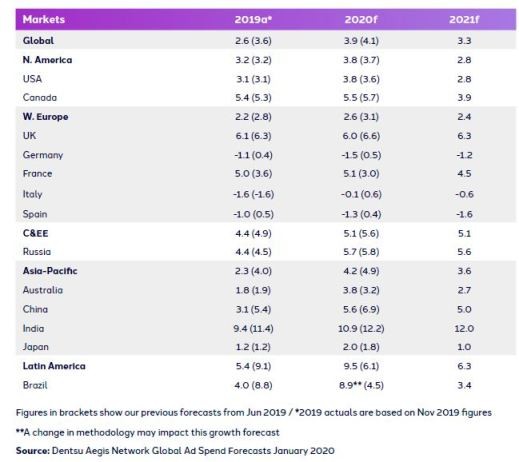Screen dimensions: 519x462
Task: Click Italy's 2020f value -0.1 (0.6)
Action: [x=361, y=194]
